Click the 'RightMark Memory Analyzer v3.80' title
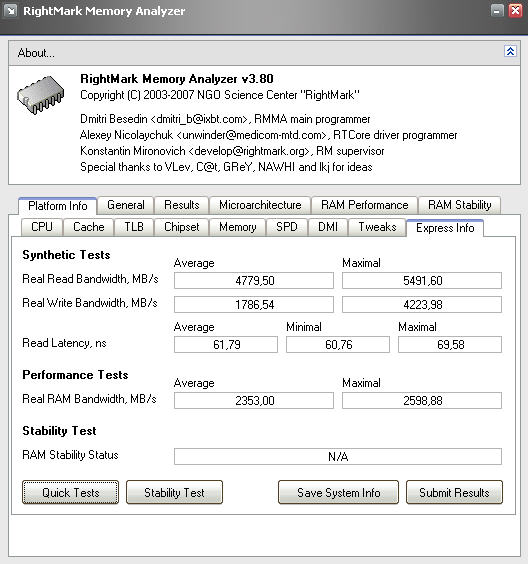 [x=177, y=79]
